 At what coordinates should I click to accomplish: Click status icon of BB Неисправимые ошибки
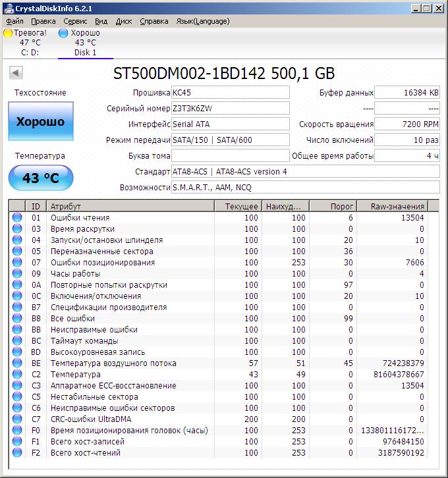pos(17,329)
